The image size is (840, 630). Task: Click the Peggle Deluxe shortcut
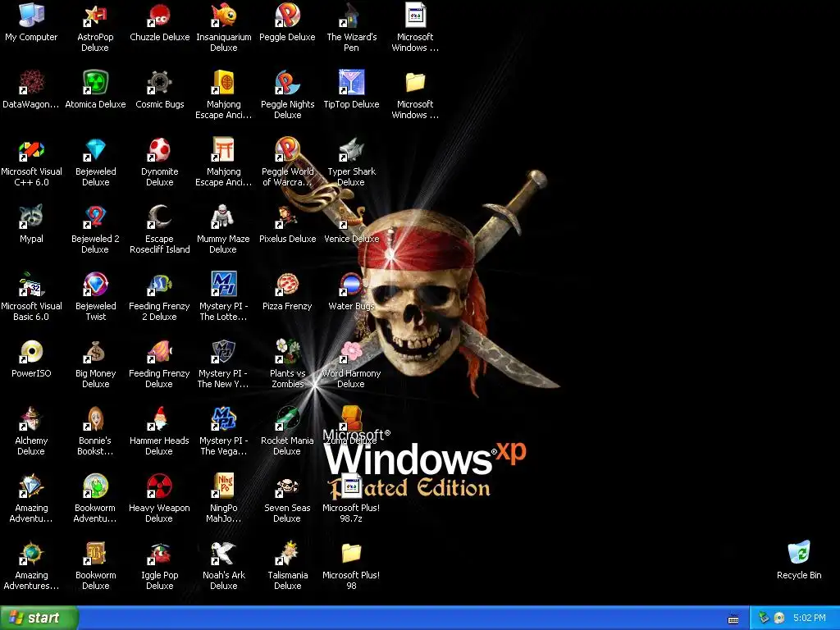pyautogui.click(x=288, y=16)
